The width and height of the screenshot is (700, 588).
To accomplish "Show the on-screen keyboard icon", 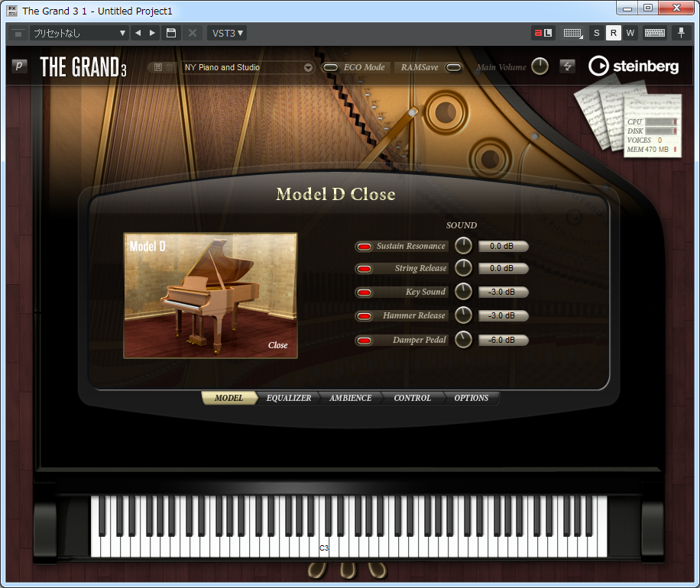I will pyautogui.click(x=654, y=33).
